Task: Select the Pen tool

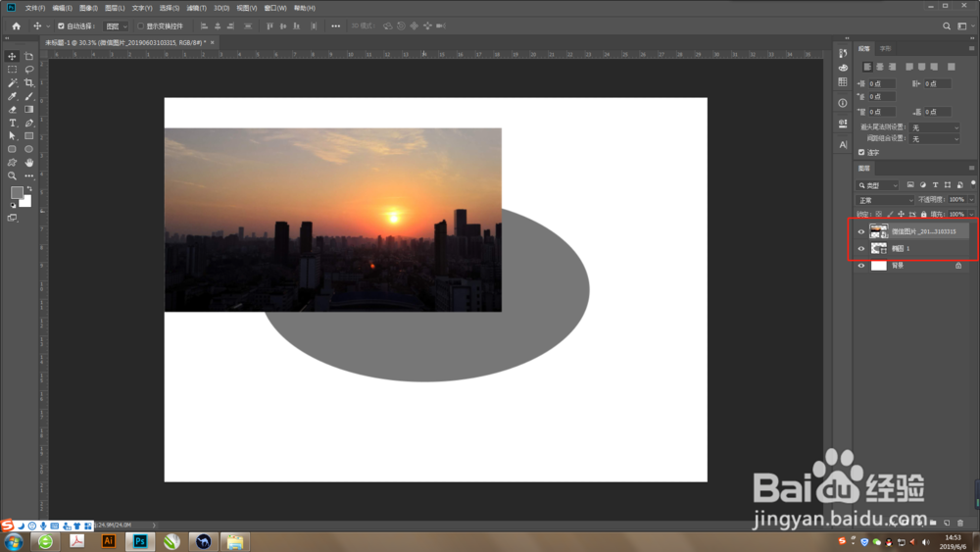Action: (x=28, y=123)
